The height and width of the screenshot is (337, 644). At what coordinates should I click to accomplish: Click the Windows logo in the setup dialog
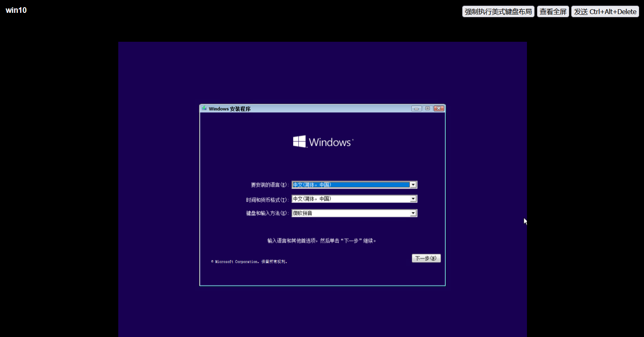(x=323, y=142)
